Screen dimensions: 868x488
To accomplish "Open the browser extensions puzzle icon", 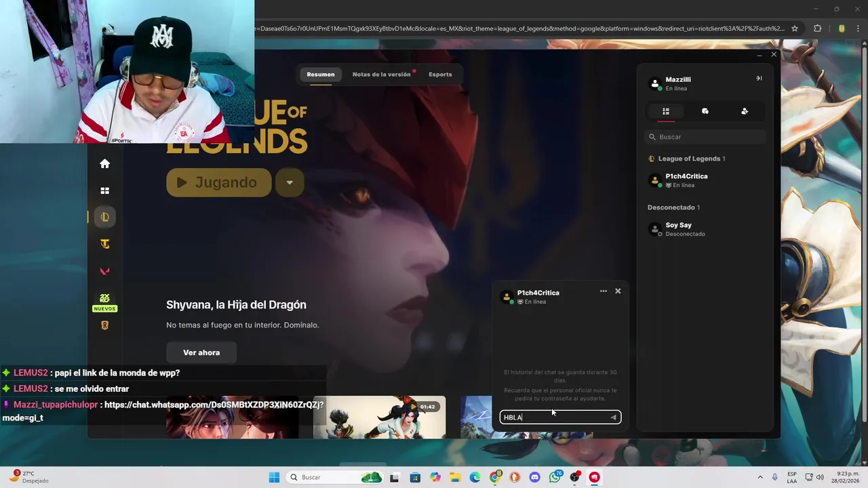I will (817, 28).
